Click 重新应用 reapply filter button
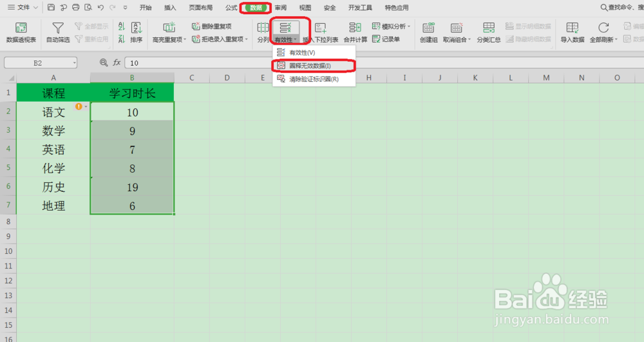The height and width of the screenshot is (342, 644). click(91, 39)
